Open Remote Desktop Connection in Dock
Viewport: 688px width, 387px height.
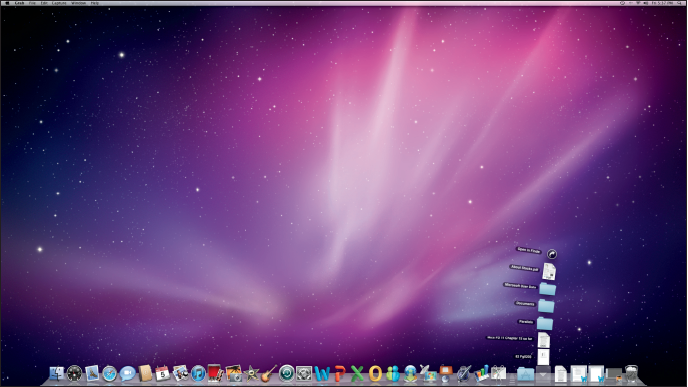(428, 373)
